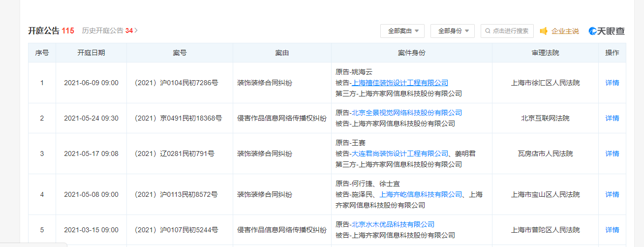
Task: Click 装饰装修合同纠纷 in row 1
Action: pos(265,83)
